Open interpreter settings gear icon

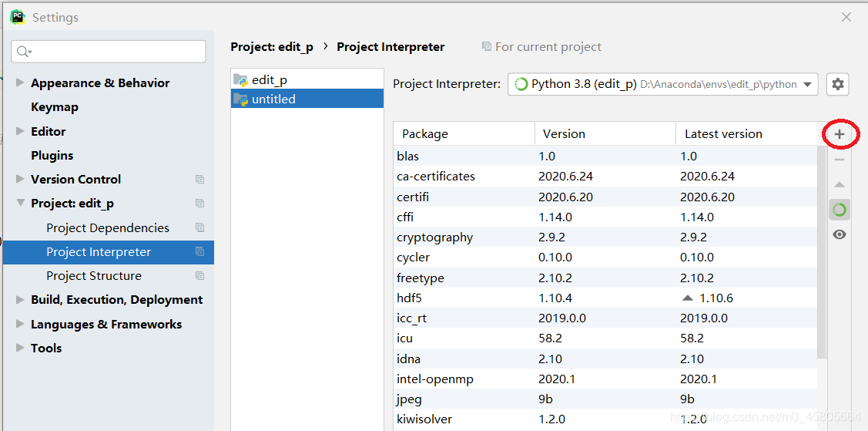click(838, 84)
